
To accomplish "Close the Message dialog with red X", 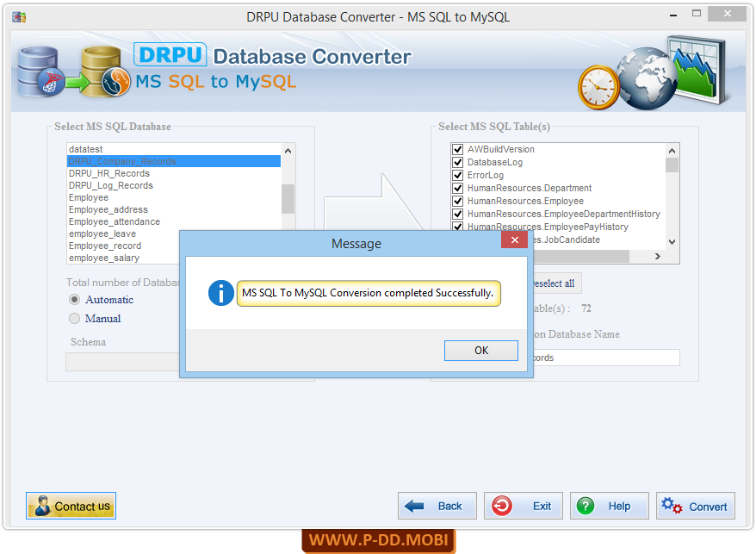I will (514, 240).
